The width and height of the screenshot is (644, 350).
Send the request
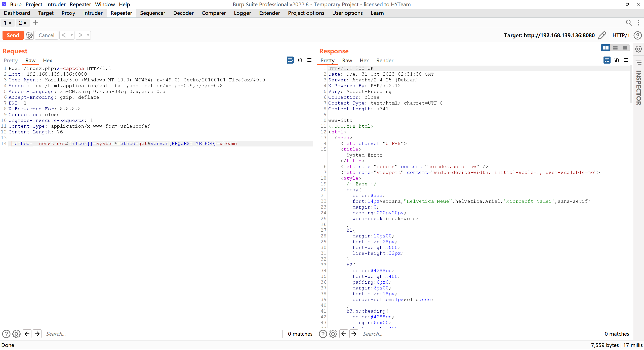point(13,35)
